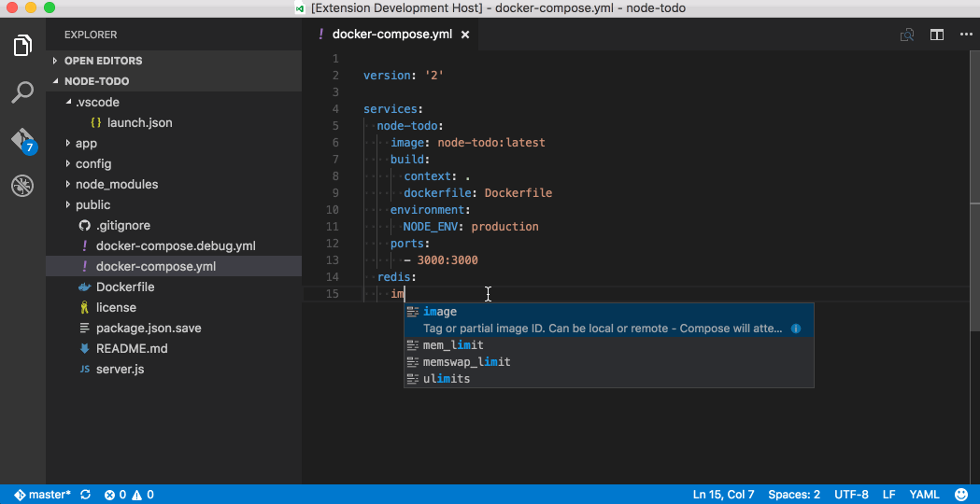Click the 'services' key on line 4
Screen dimensions: 980x504
click(391, 108)
